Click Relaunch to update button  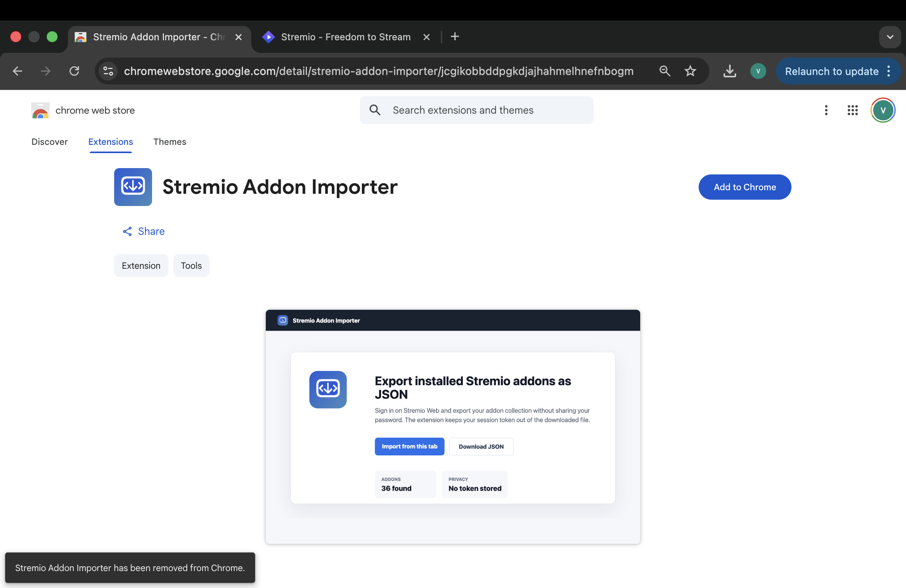(x=831, y=71)
